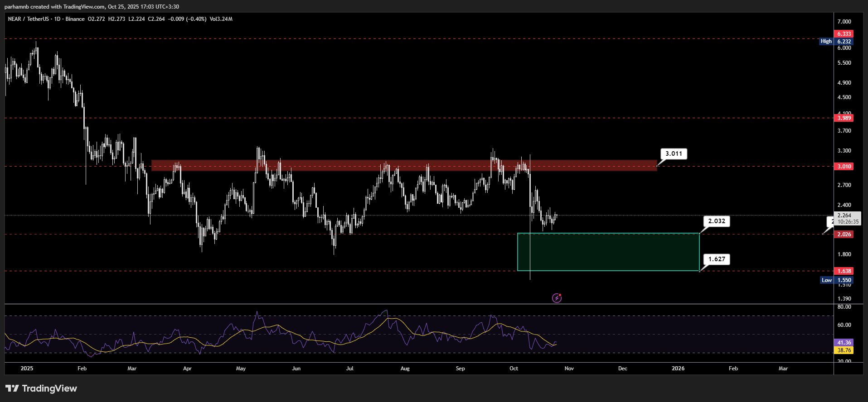Screen dimensions: 868x402
Task: Click the 1.627 callout near green zone
Action: 717,259
